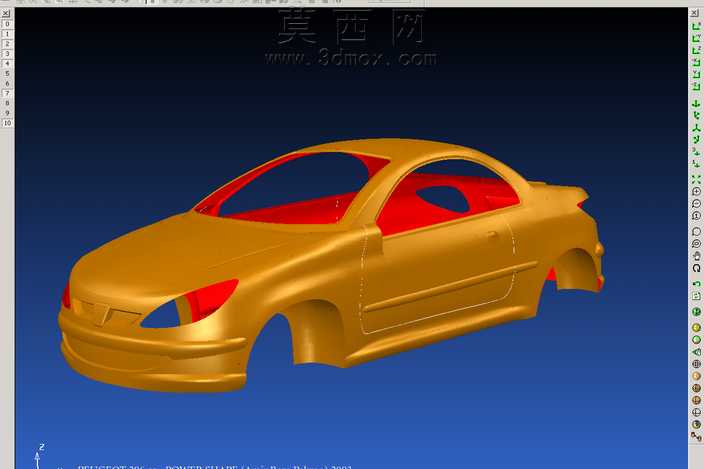Select the yellow shaded sphere icon
704x469 pixels.
pyautogui.click(x=696, y=328)
